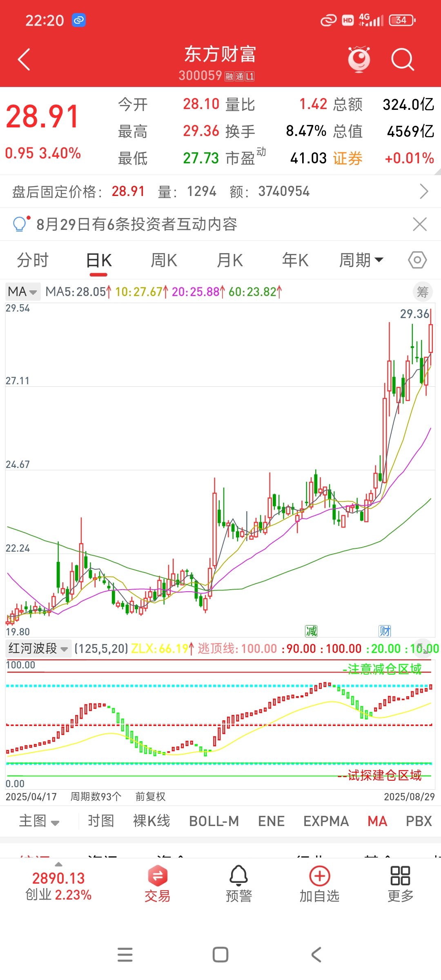Screen dimensions: 441x980
Task: Switch to 月K tab
Action: tap(230, 260)
